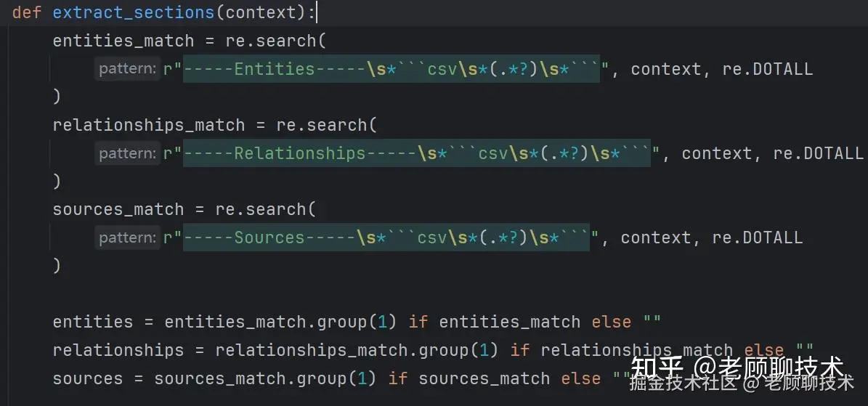Click the pattern hint before the Relationships regex
This screenshot has width=868, height=406.
(x=127, y=153)
